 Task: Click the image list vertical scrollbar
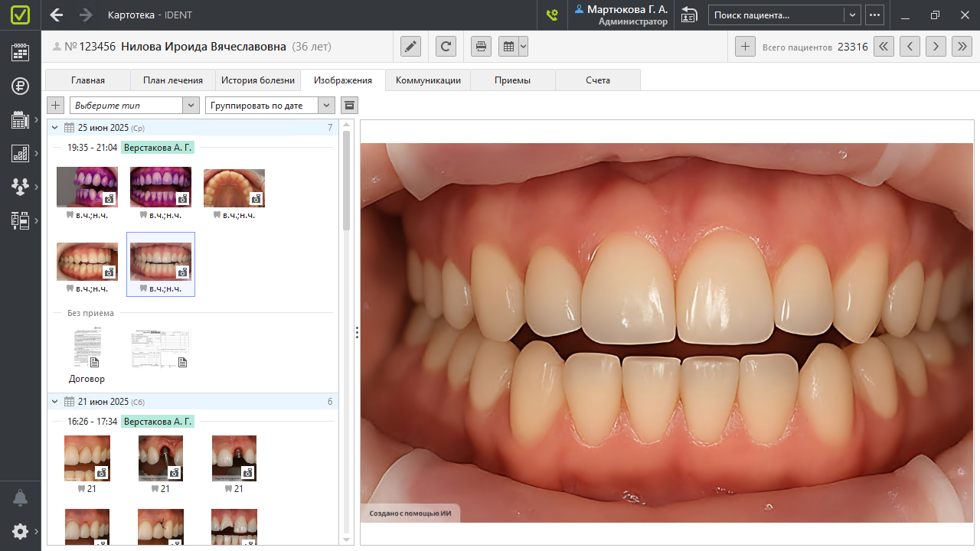(x=346, y=181)
